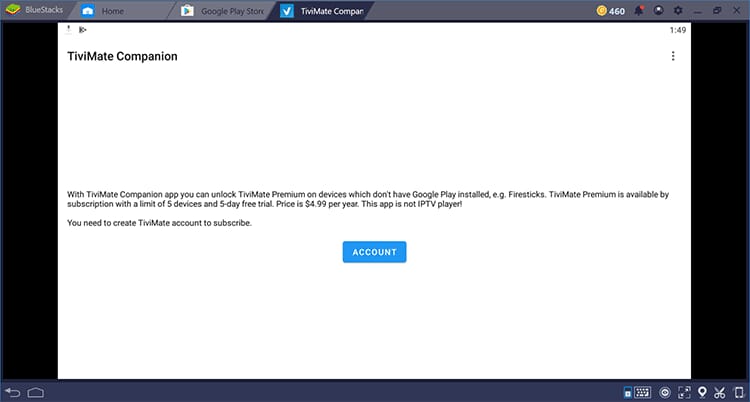Viewport: 750px width, 402px height.
Task: Click the TiviMate Companion title text
Action: [122, 57]
